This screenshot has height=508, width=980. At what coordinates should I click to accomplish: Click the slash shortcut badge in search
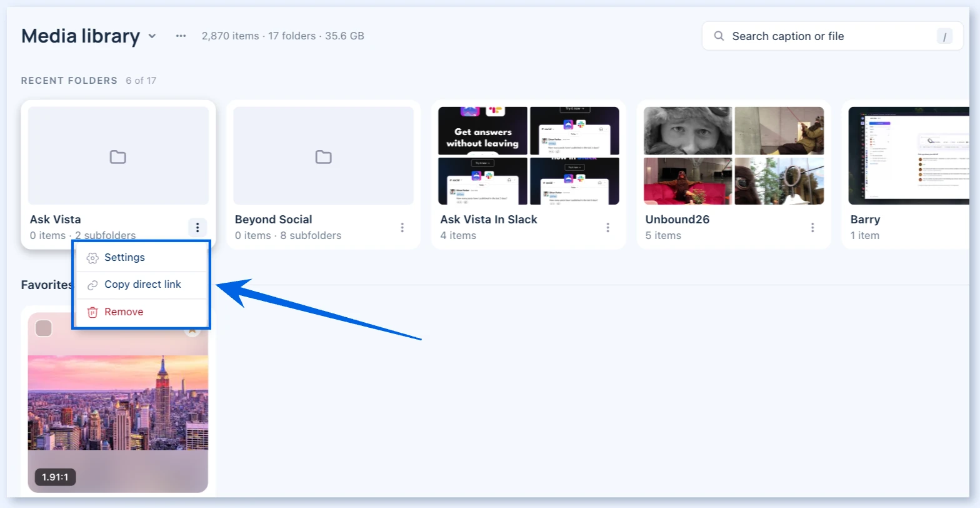pyautogui.click(x=944, y=36)
